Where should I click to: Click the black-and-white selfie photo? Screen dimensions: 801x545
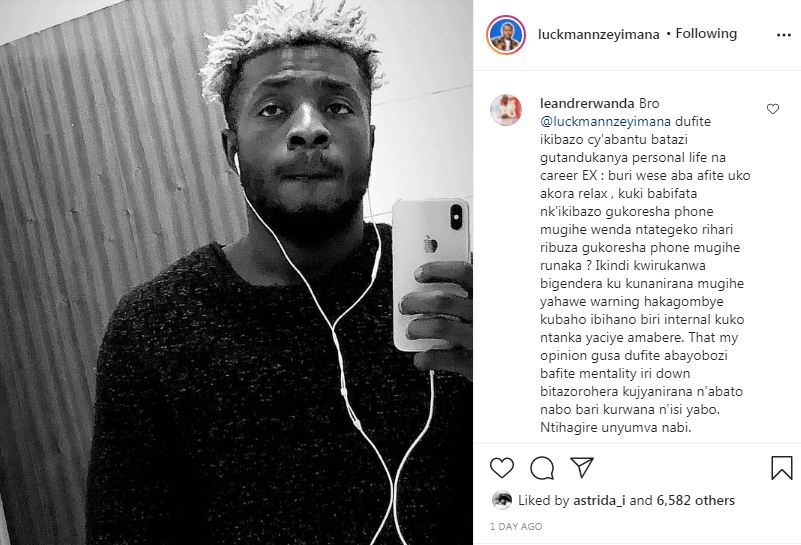point(236,272)
